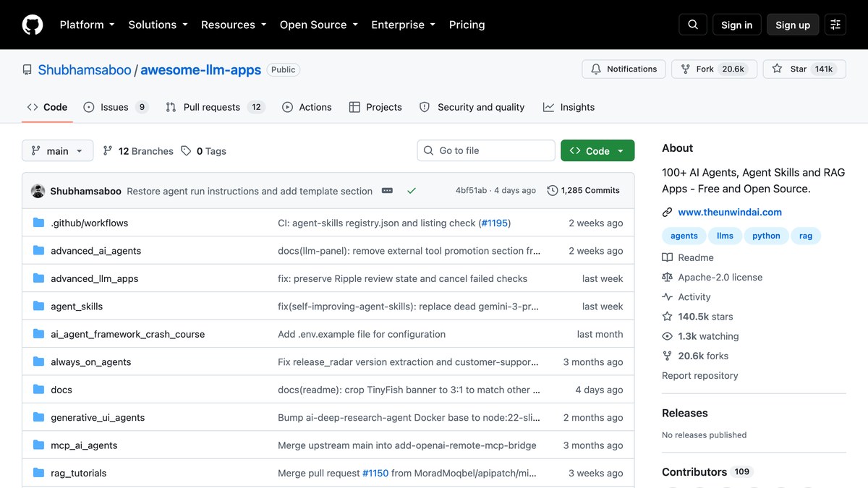Open the 1,285 Commits history link
This screenshot has height=488, width=868.
tap(584, 191)
